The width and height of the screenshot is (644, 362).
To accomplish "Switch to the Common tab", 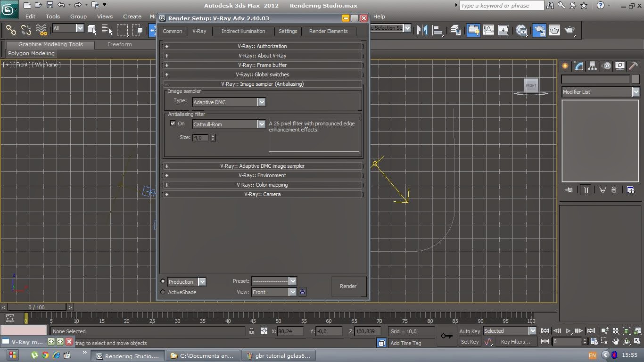I will coord(173,31).
